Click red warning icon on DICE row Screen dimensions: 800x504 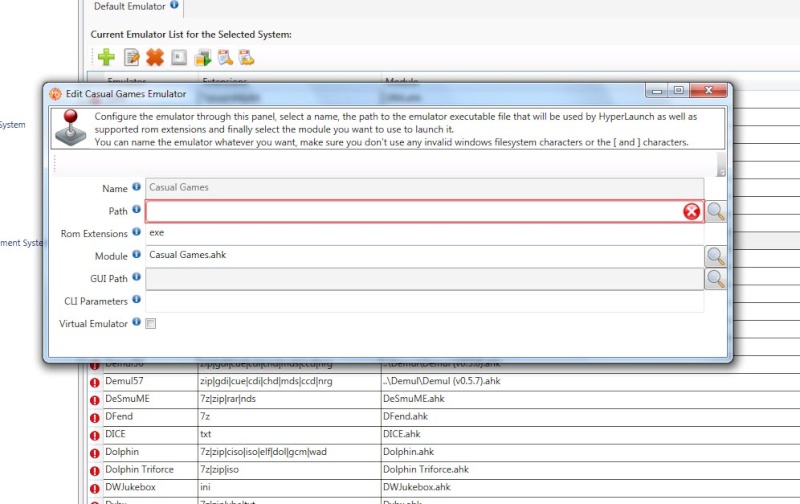pyautogui.click(x=94, y=436)
